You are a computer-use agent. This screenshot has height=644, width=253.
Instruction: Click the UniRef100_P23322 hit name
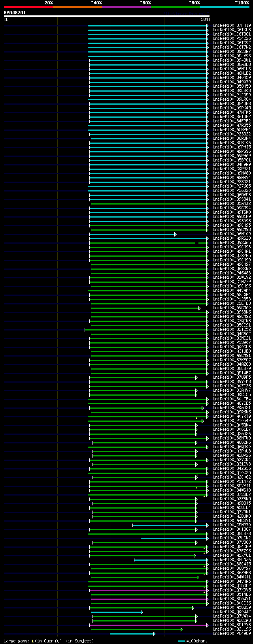point(232,134)
